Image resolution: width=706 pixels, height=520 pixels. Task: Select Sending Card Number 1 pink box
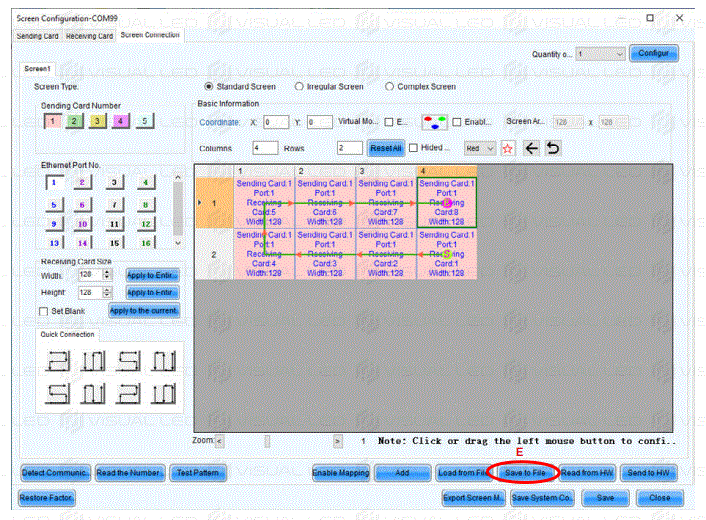point(53,121)
